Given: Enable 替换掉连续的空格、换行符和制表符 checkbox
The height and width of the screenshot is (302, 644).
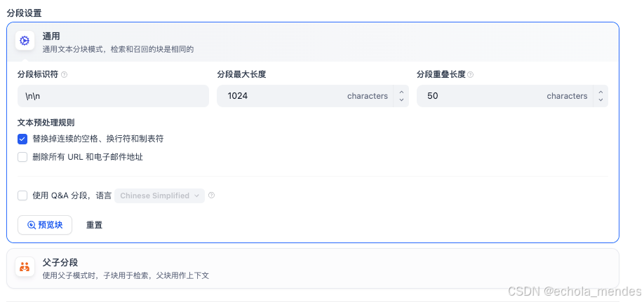Looking at the screenshot, I should [x=22, y=139].
